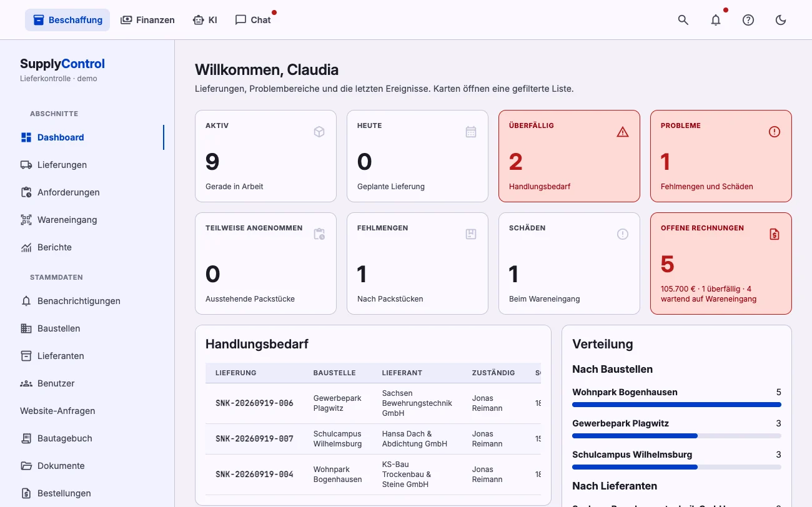Open the KI tab
The width and height of the screenshot is (812, 507).
click(205, 20)
